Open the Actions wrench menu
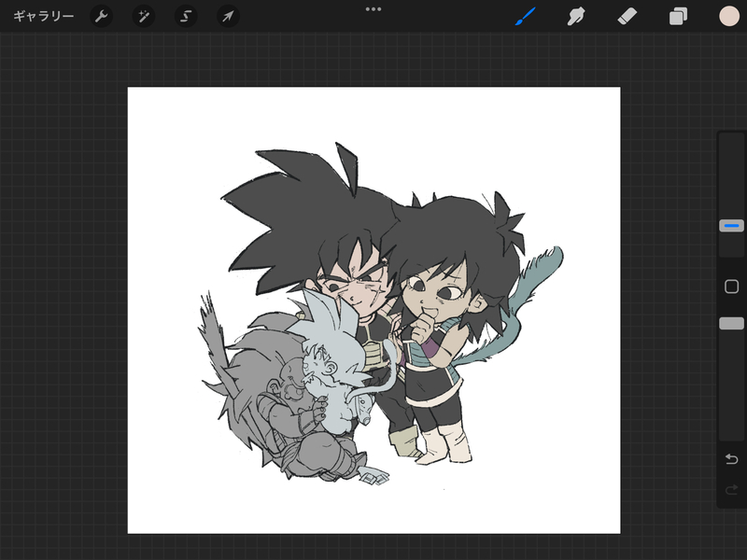Image resolution: width=747 pixels, height=560 pixels. click(101, 17)
